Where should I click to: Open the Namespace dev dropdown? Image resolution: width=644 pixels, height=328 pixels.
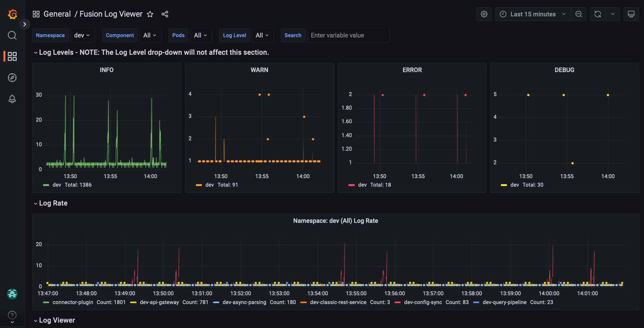(82, 35)
